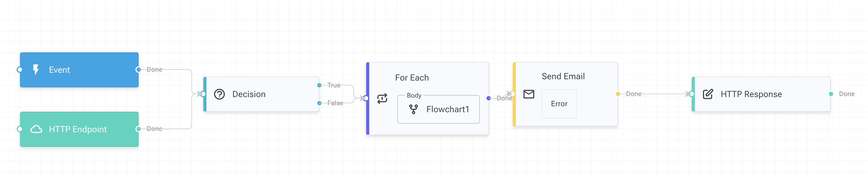Click the envelope icon on Send Email node
Viewport: 868px width, 179px height.
point(529,94)
